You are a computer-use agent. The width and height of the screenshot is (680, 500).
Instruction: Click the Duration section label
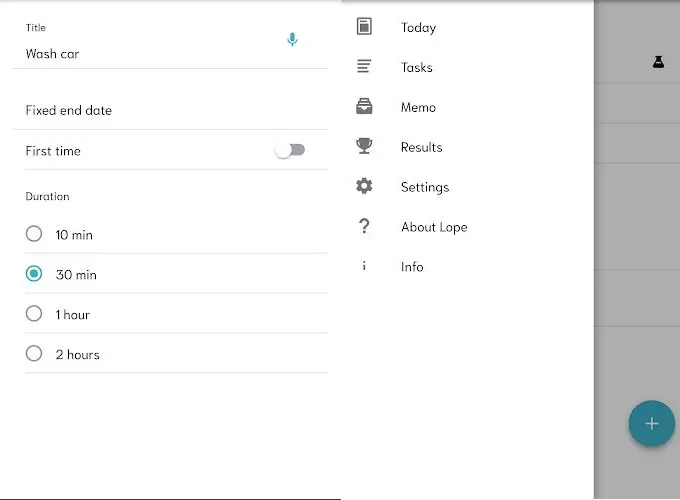[47, 196]
